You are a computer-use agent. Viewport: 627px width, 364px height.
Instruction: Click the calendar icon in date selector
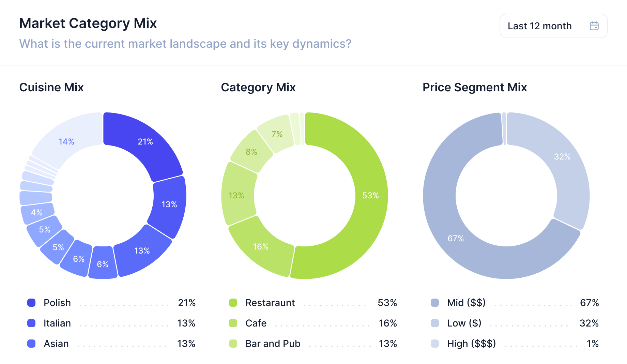coord(594,26)
